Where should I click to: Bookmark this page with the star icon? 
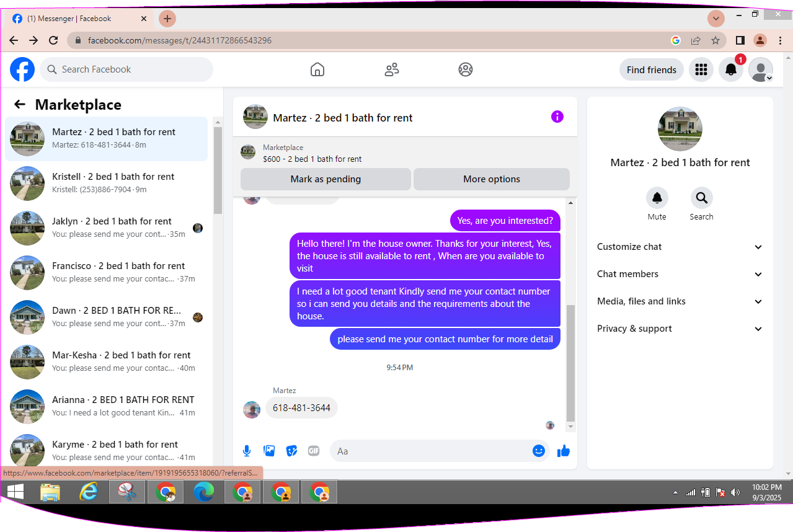715,40
